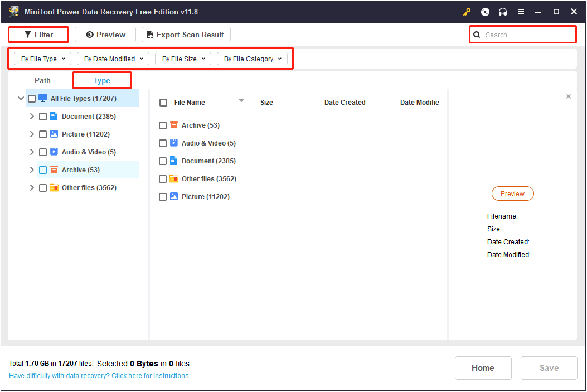587x392 pixels.
Task: Click Picture icon in file list
Action: pyautogui.click(x=174, y=196)
